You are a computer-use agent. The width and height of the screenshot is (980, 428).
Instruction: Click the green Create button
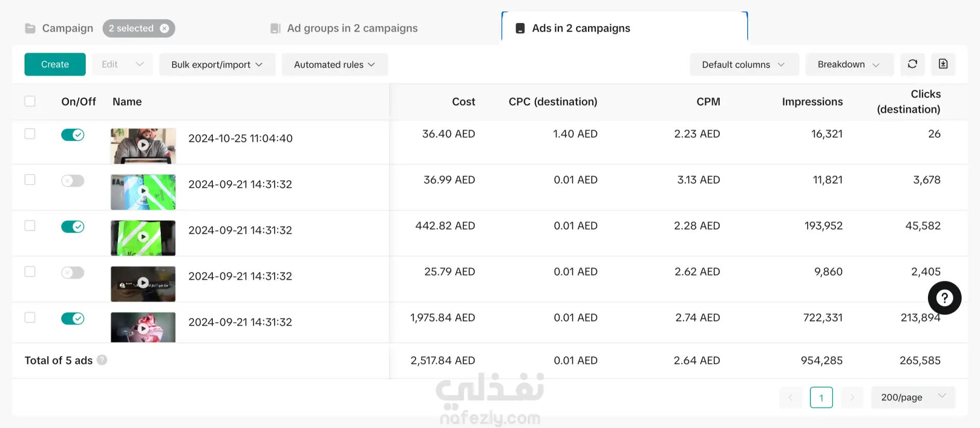point(55,65)
